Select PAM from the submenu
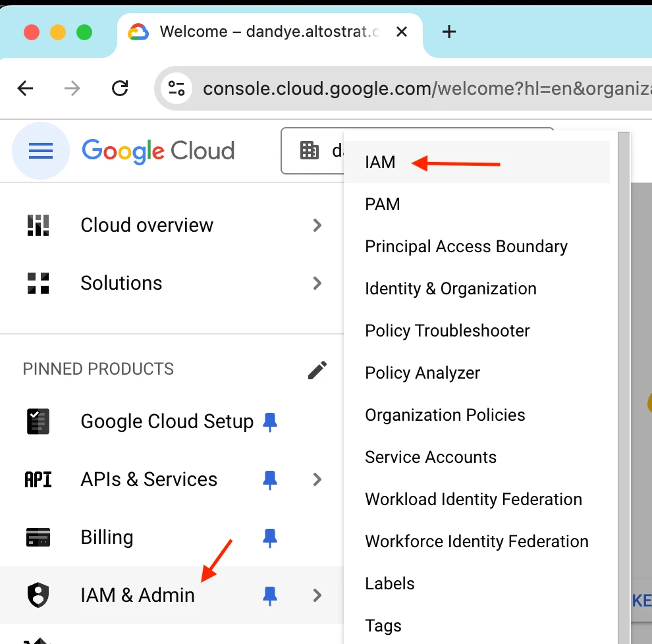This screenshot has height=644, width=652. 477,204
